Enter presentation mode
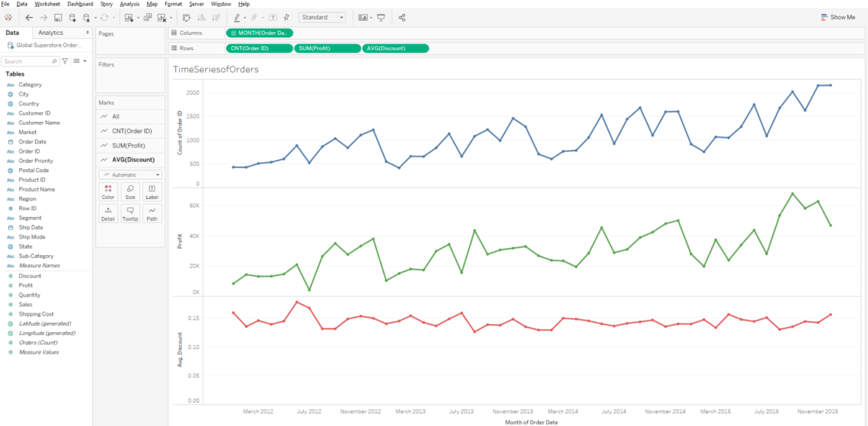The image size is (868, 426). [382, 17]
